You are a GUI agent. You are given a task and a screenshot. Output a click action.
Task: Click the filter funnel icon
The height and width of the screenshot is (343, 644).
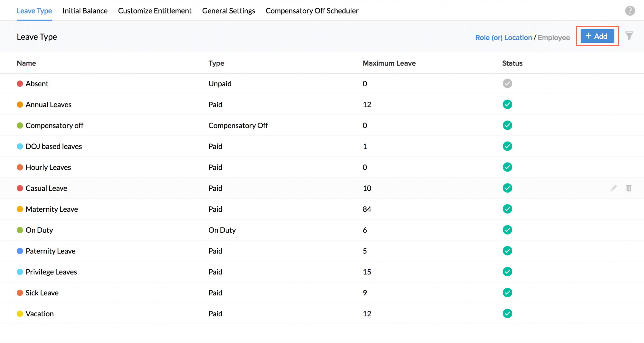[x=629, y=36]
